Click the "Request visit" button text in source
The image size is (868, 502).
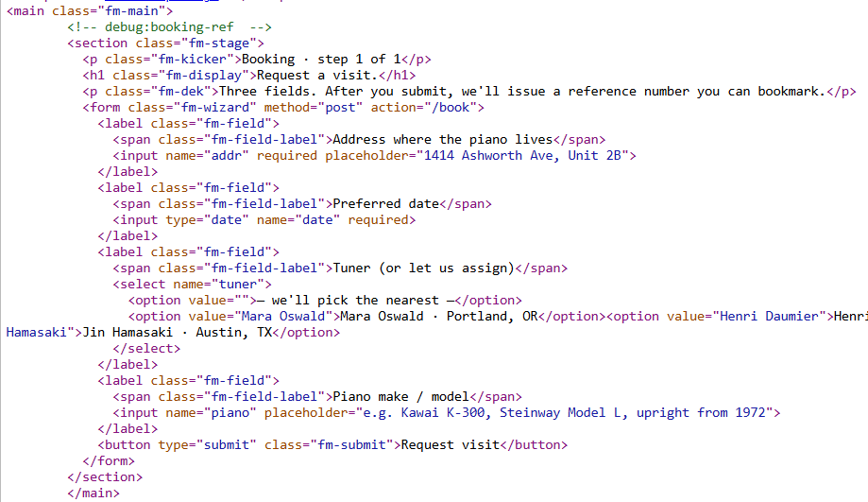point(446,445)
